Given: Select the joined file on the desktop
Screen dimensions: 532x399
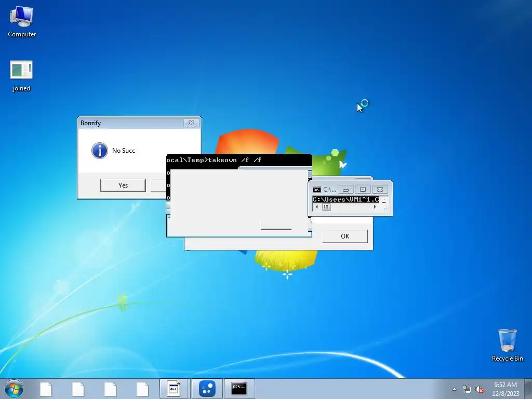Looking at the screenshot, I should click(x=21, y=76).
